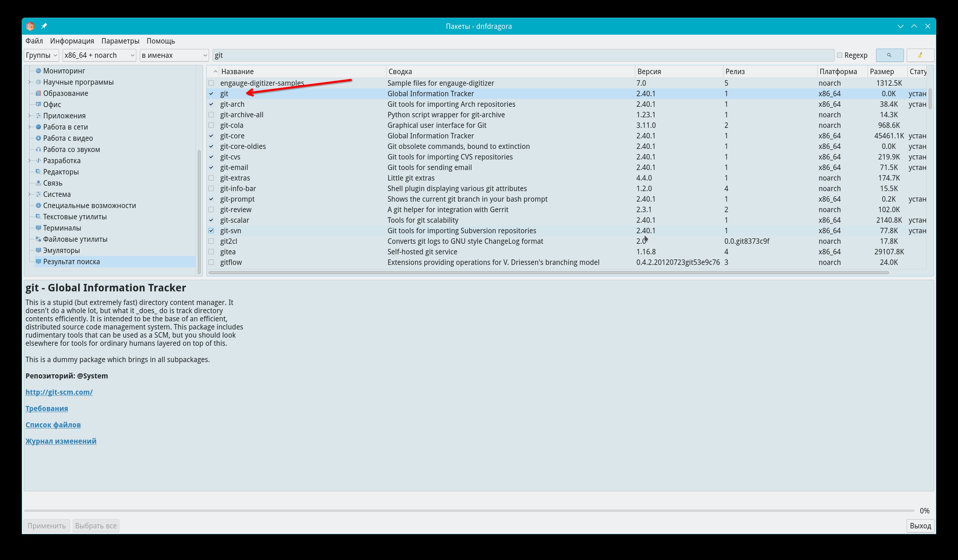Check the git-cola package checkbox
958x560 pixels.
(211, 125)
